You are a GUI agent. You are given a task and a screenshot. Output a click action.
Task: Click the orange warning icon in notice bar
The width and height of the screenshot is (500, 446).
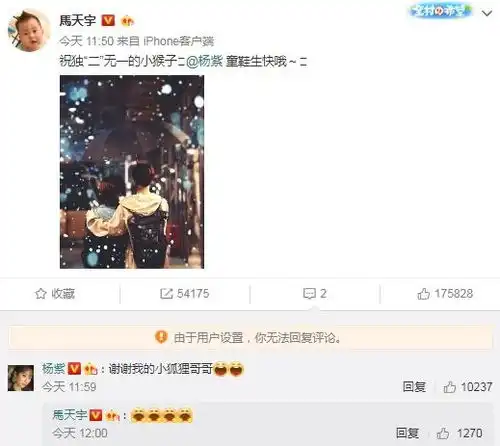click(161, 337)
